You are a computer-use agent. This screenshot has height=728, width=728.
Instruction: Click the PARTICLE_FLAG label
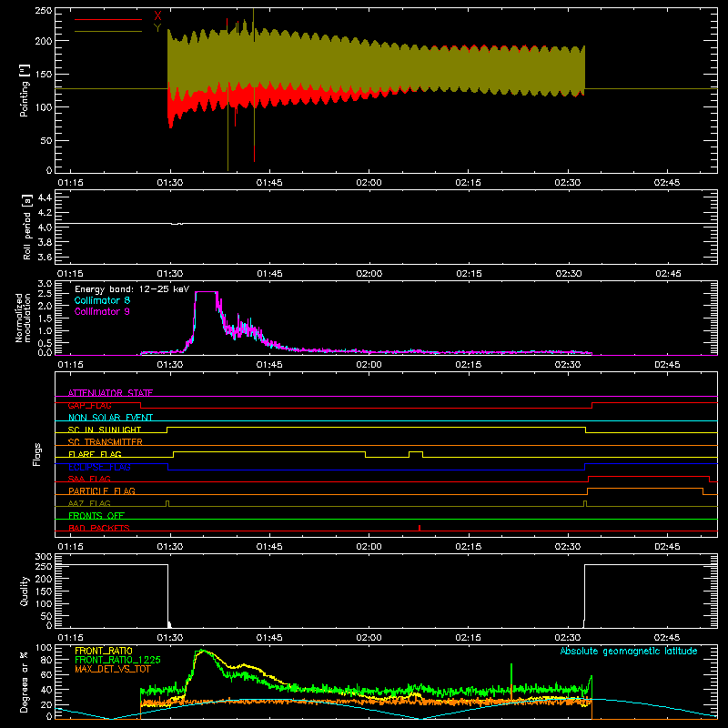[102, 490]
